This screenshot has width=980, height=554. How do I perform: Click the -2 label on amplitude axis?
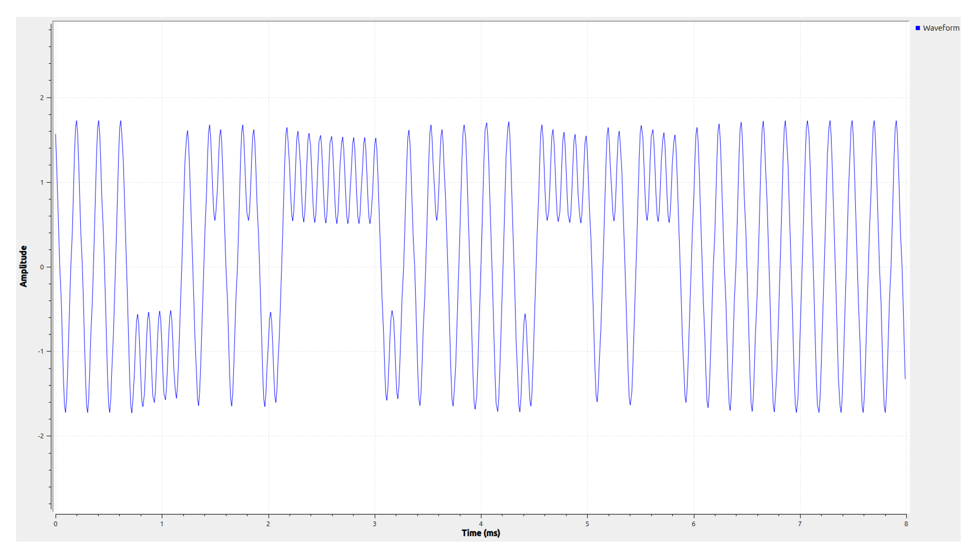[x=41, y=436]
